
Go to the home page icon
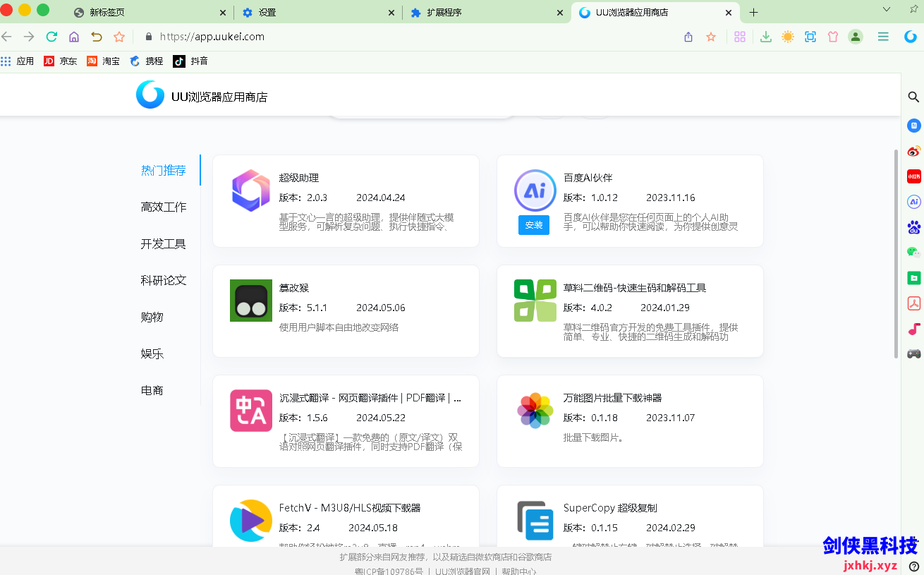(x=74, y=37)
